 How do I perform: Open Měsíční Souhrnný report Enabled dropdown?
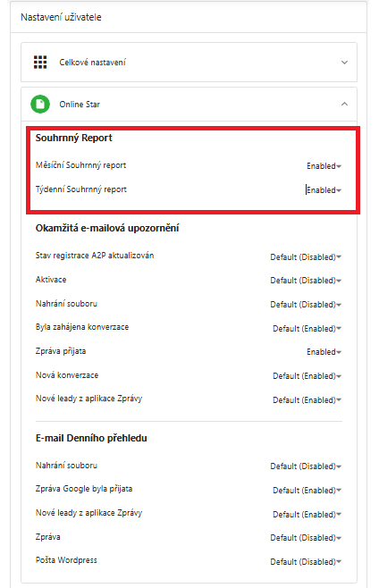[x=324, y=165]
